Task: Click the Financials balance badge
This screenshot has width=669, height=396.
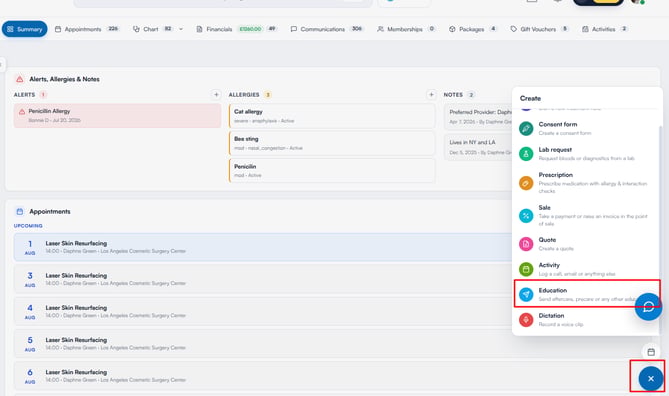Action: pyautogui.click(x=250, y=29)
